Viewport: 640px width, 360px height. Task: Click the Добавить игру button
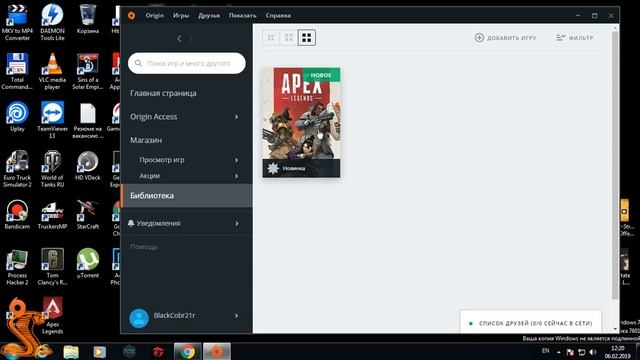tap(505, 38)
